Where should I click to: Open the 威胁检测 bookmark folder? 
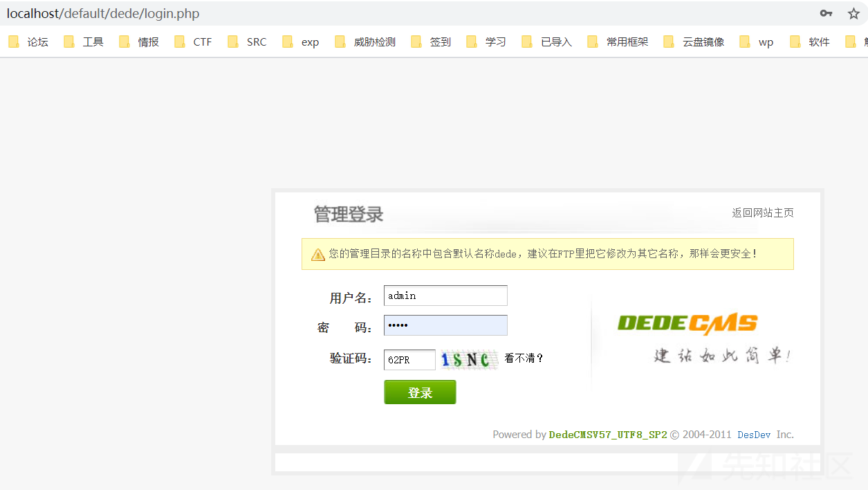click(x=365, y=42)
